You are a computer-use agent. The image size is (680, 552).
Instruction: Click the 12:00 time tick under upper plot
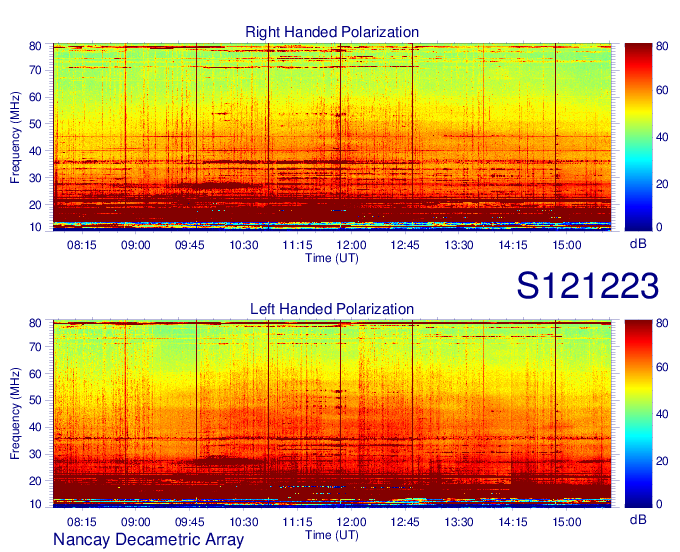tap(352, 245)
